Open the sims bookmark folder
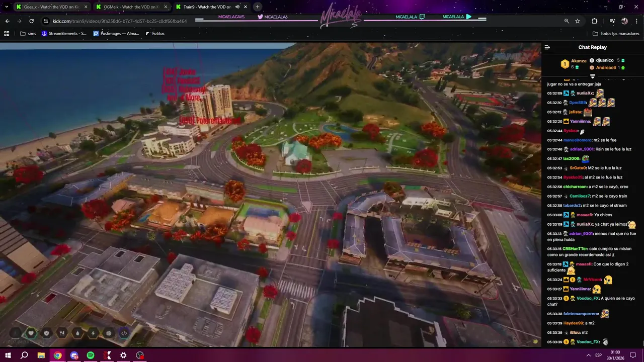644x362 pixels. point(28,34)
